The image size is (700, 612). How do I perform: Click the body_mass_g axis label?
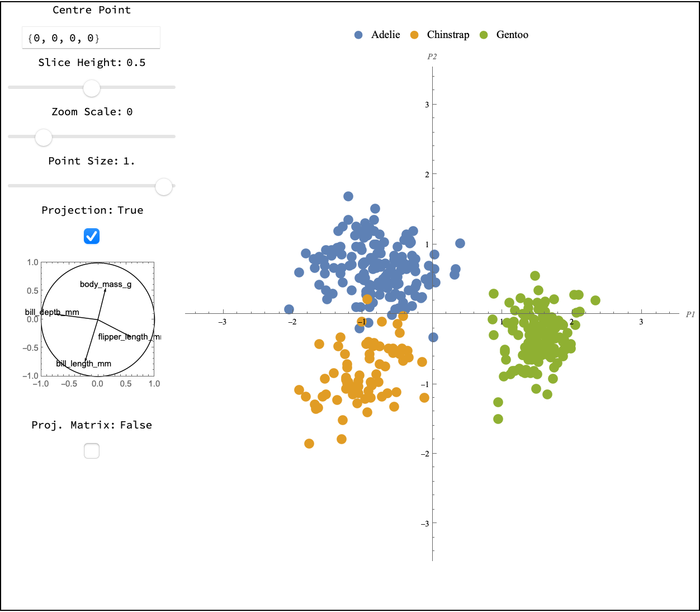(x=106, y=284)
